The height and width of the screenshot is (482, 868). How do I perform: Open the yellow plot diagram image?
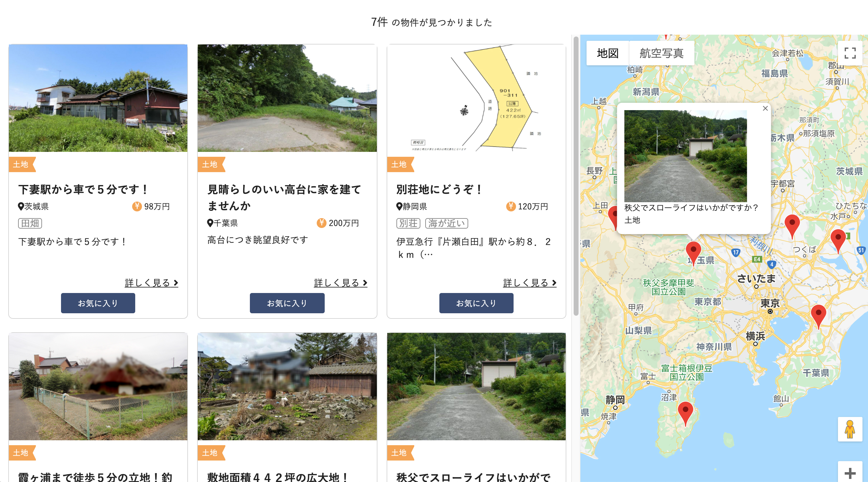click(476, 98)
